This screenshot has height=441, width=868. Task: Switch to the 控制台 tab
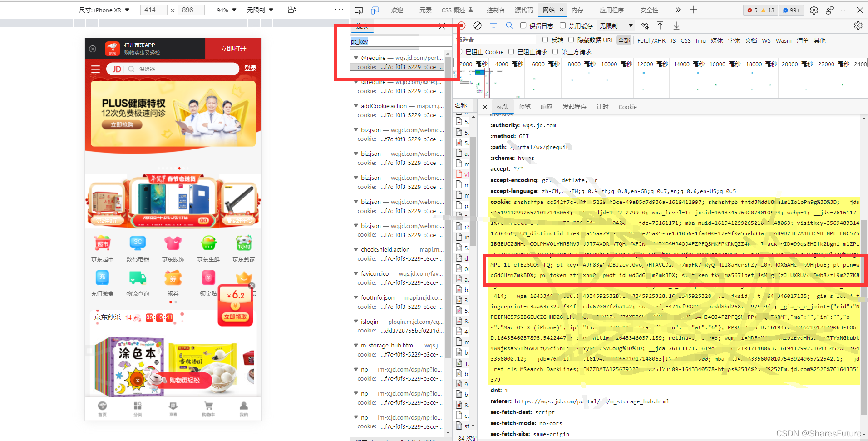click(496, 10)
